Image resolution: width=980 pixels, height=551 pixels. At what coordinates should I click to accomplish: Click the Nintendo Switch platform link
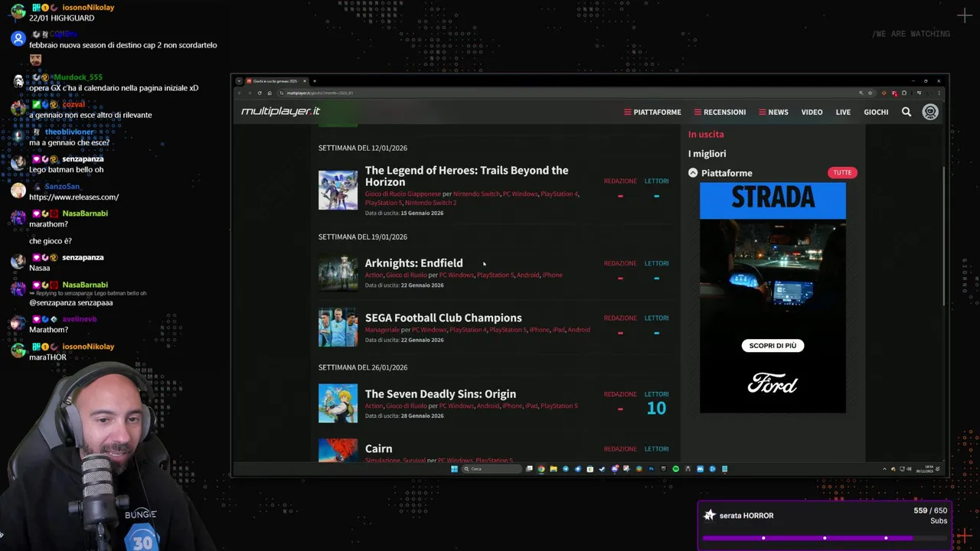tap(476, 194)
